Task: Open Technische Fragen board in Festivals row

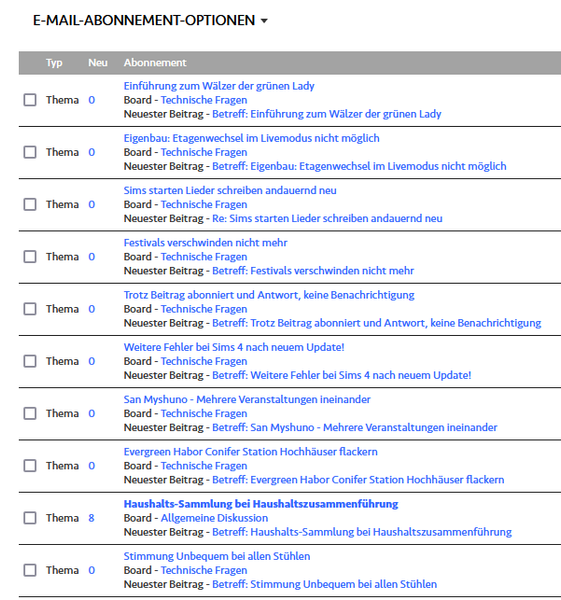Action: click(204, 257)
